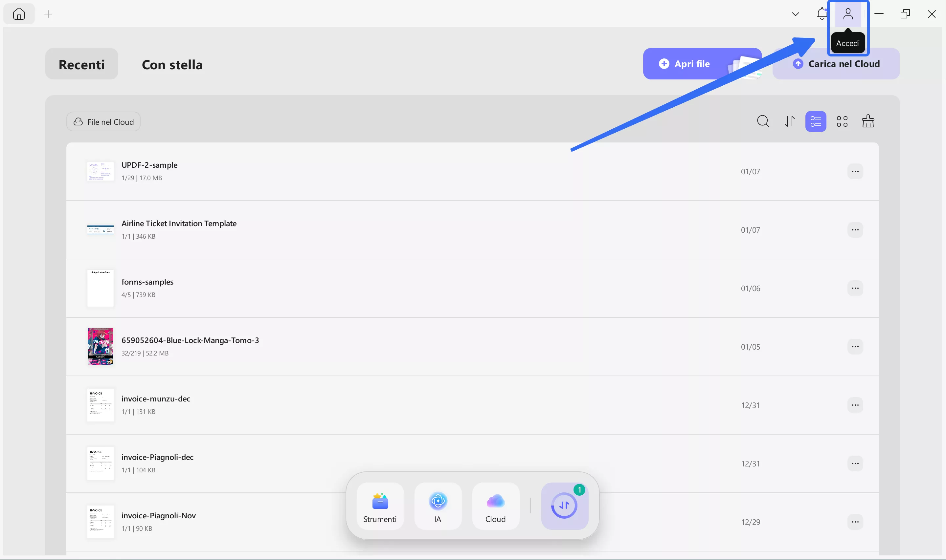This screenshot has width=946, height=560.
Task: Launch the IA assistant
Action: tap(438, 506)
